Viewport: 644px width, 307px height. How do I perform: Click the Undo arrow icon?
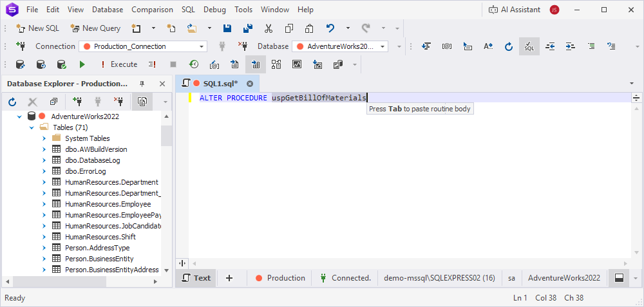[330, 28]
